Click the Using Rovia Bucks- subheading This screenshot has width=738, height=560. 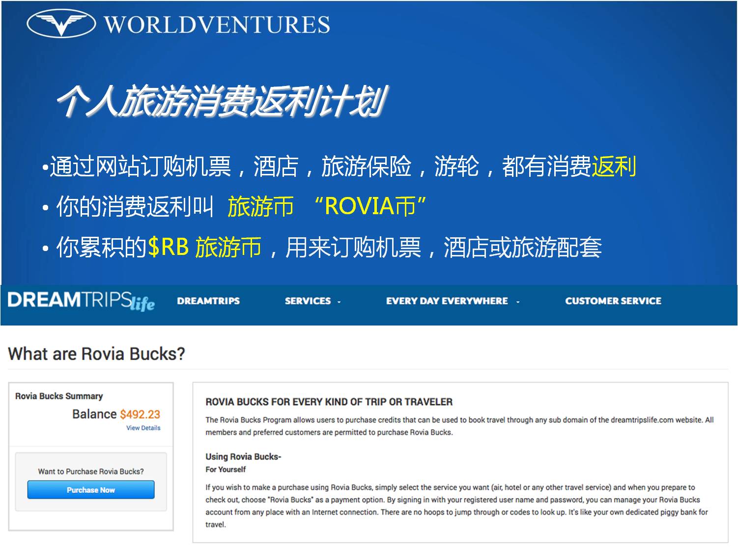(x=243, y=456)
